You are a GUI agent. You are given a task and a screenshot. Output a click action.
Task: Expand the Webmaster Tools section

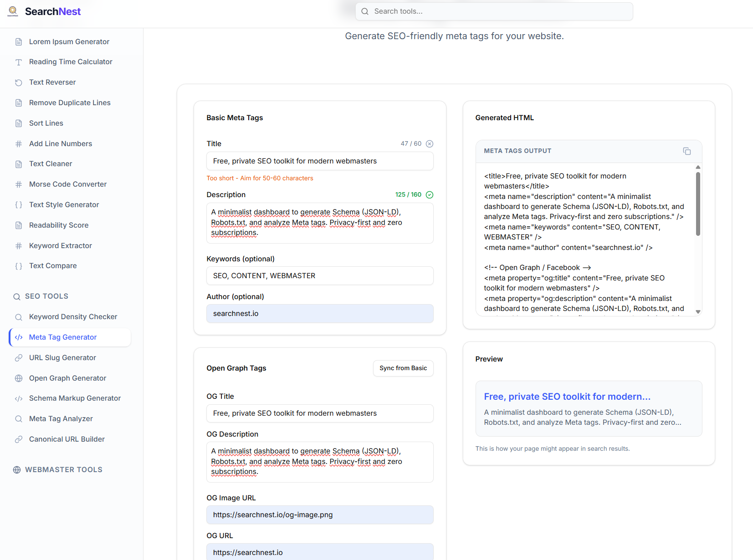tap(63, 470)
